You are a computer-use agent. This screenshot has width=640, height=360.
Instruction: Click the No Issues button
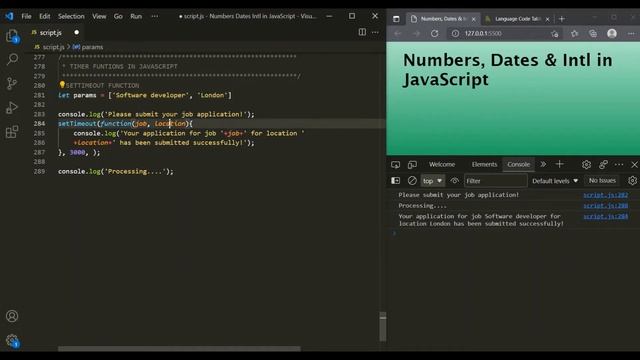pyautogui.click(x=602, y=180)
